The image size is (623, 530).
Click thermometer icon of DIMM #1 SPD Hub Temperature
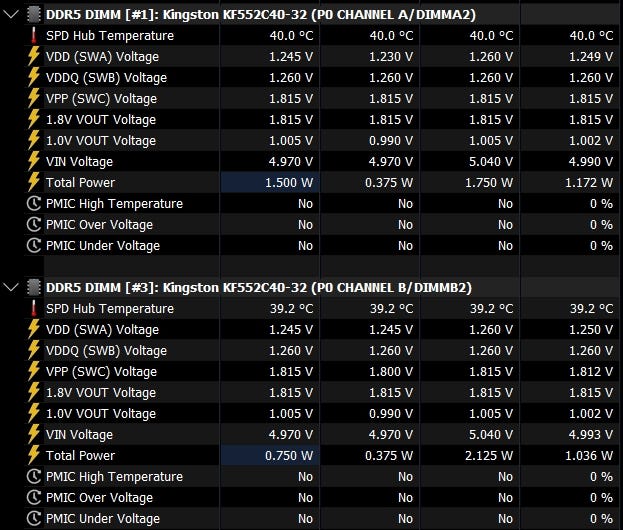(x=34, y=35)
